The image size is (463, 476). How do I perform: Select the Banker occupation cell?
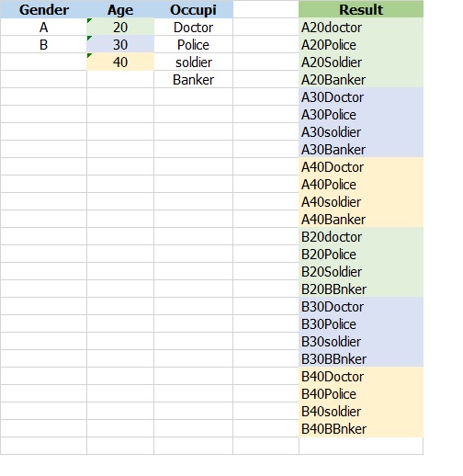point(193,79)
